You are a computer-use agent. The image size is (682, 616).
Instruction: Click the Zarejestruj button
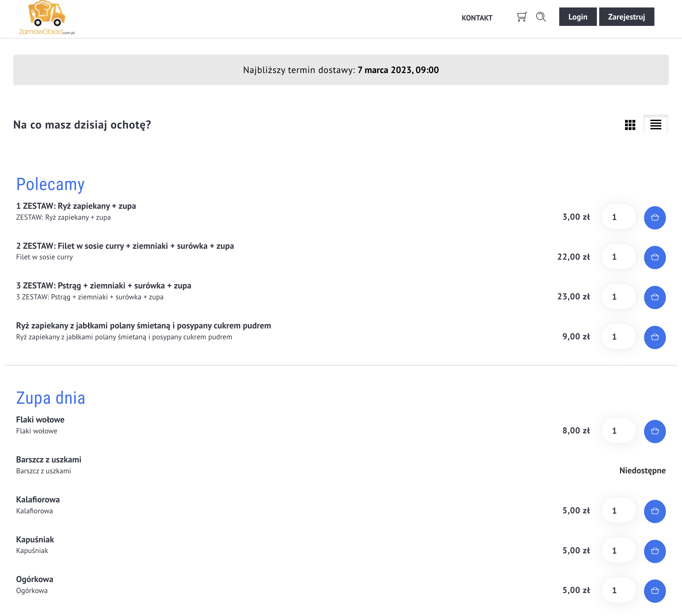(x=626, y=17)
